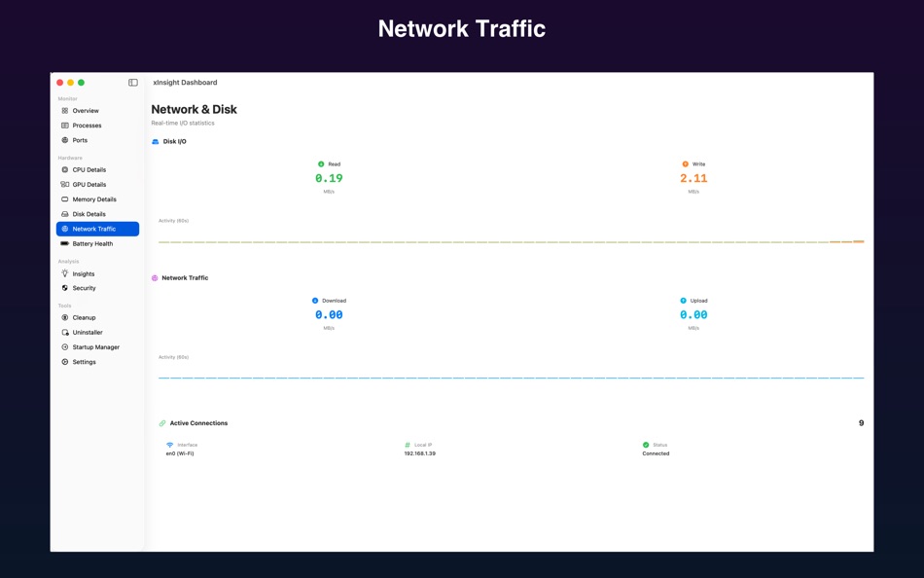Toggle the sidebar collapse button
The image size is (924, 578).
coord(132,82)
